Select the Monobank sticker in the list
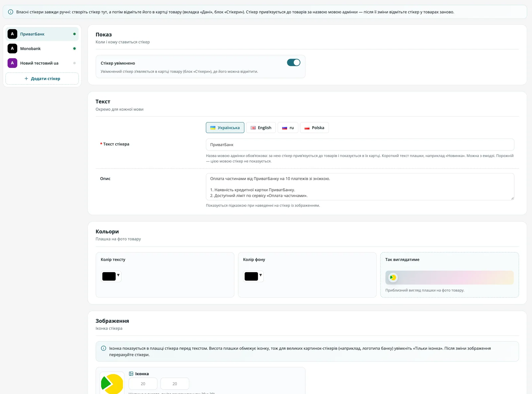 point(42,49)
